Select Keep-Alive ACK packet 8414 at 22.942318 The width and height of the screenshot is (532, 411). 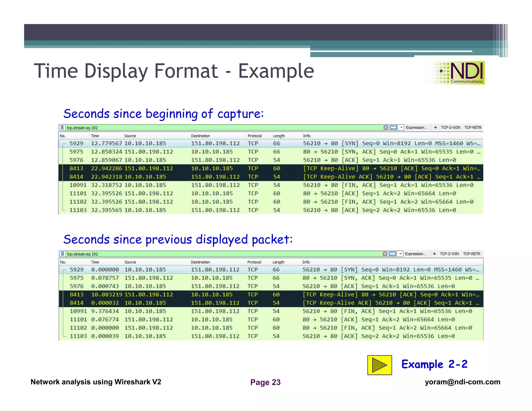point(271,177)
